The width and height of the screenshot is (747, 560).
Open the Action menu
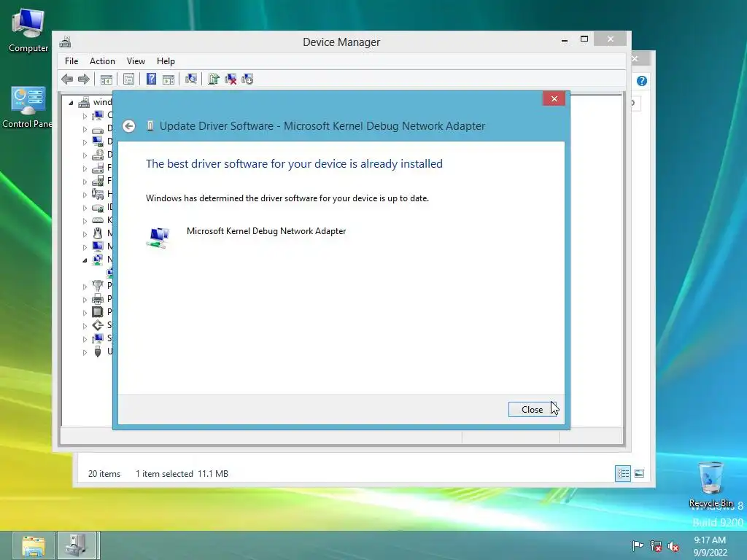(x=102, y=61)
